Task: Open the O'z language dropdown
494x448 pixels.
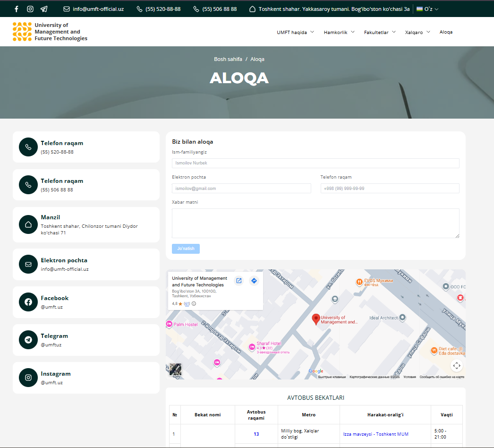Action: (x=427, y=9)
